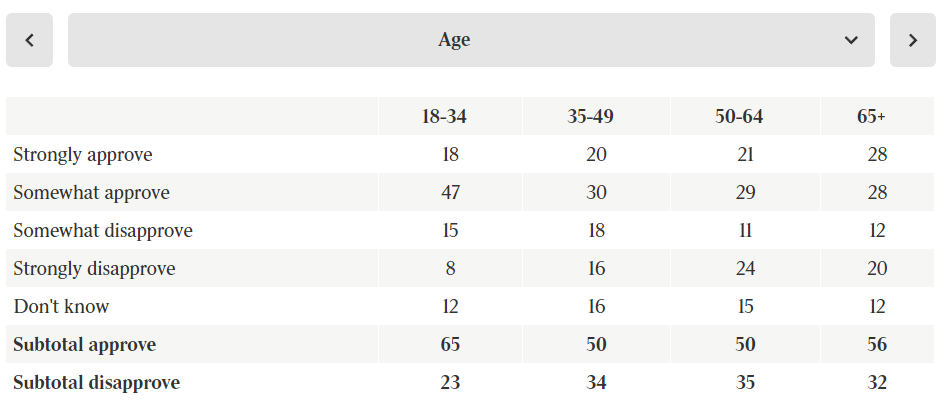Click the Subtotal approve row label
The width and height of the screenshot is (944, 410).
point(85,345)
